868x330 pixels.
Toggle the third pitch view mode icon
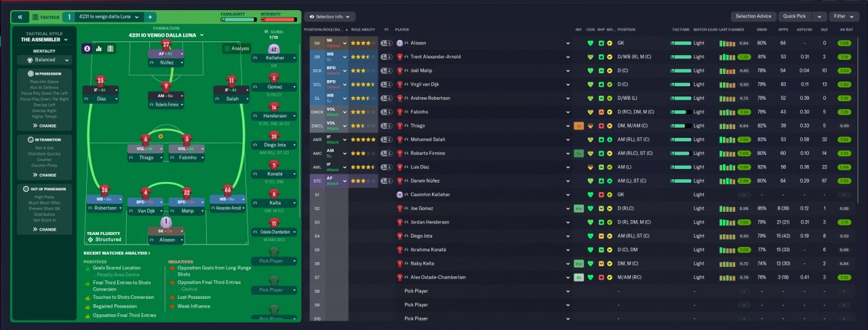click(111, 48)
